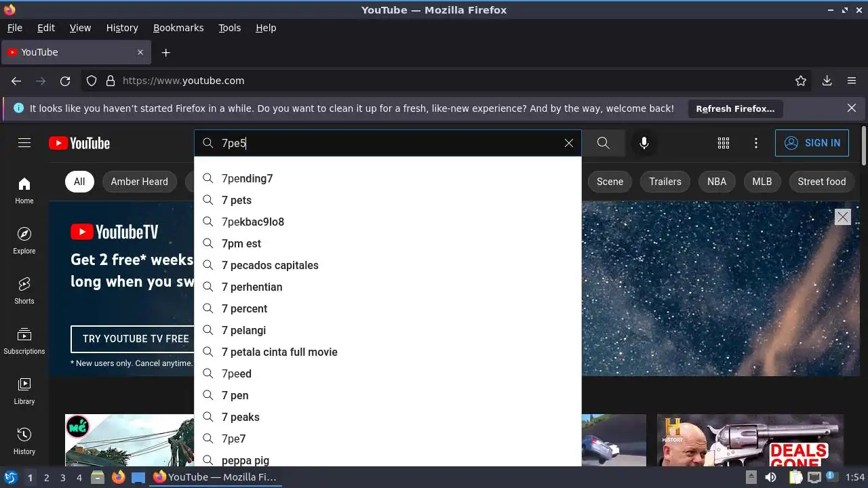The height and width of the screenshot is (488, 868).
Task: Open Subscriptions in the sidebar
Action: coord(24,341)
